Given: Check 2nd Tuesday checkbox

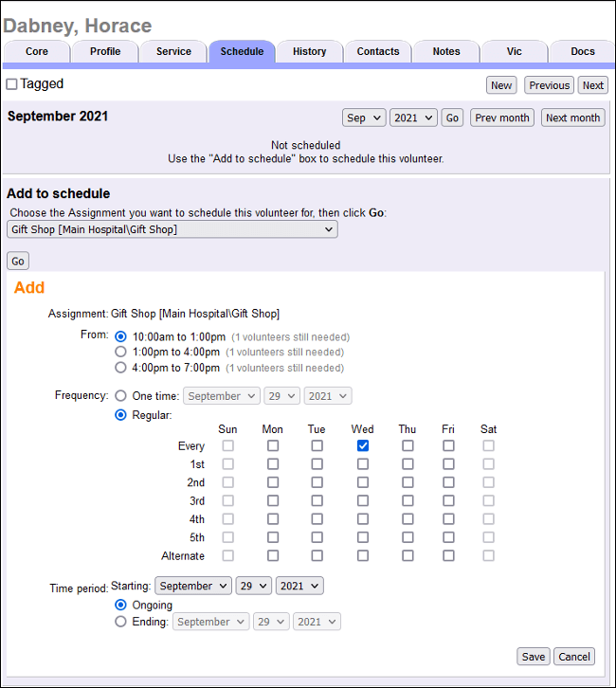Looking at the screenshot, I should pos(317,482).
